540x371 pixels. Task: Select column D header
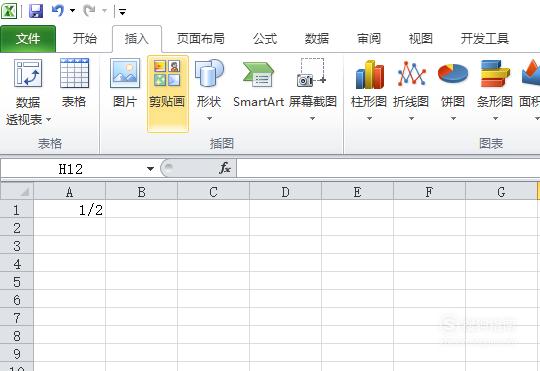[x=285, y=192]
